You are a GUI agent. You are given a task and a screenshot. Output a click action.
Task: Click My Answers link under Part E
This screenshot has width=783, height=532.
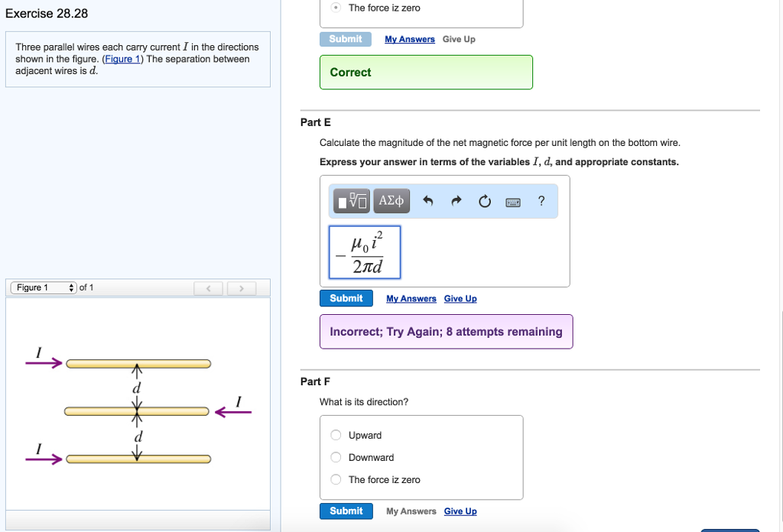pyautogui.click(x=411, y=298)
